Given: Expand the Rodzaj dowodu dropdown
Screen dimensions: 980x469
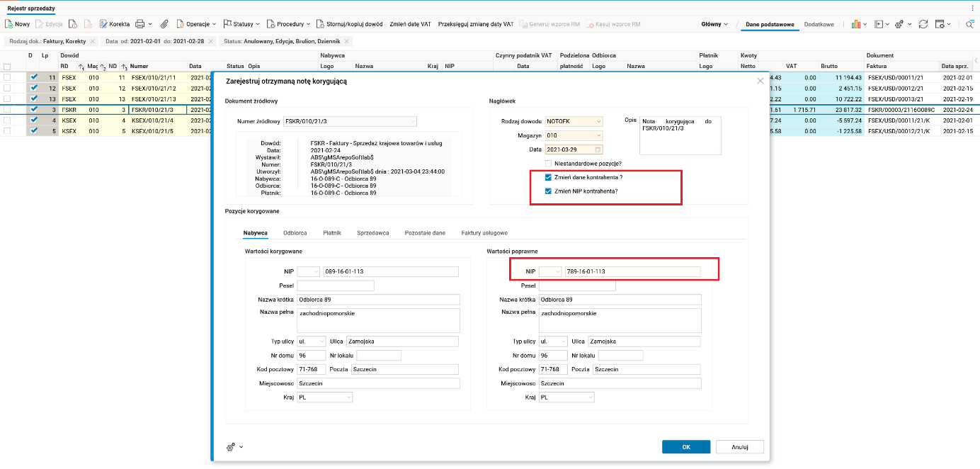Looking at the screenshot, I should tap(598, 121).
